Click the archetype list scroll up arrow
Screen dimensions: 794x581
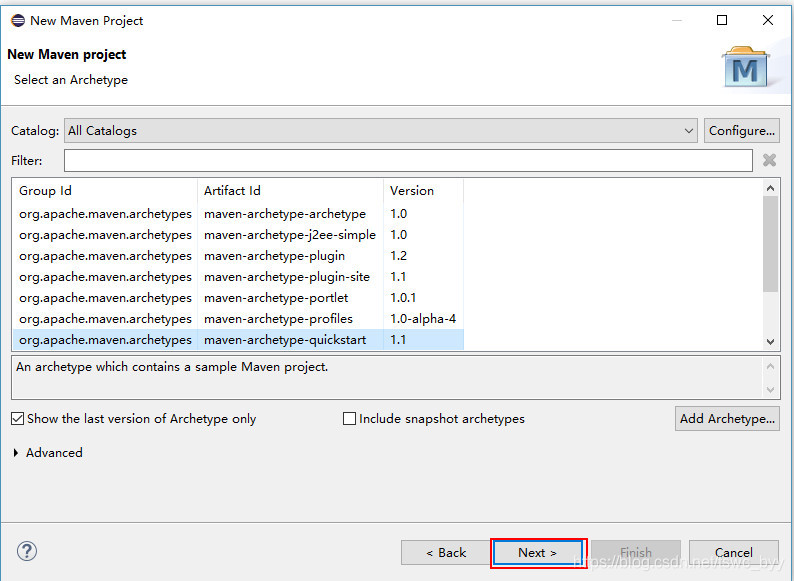pos(770,188)
